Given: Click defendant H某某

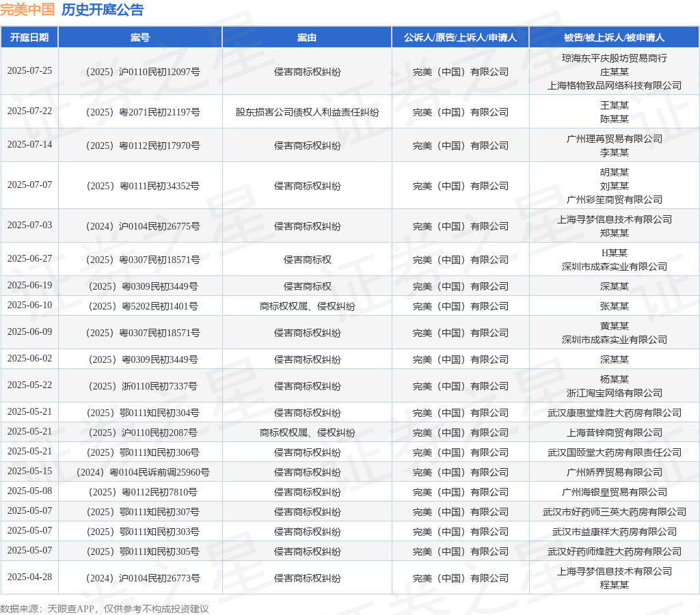Looking at the screenshot, I should click(615, 253).
